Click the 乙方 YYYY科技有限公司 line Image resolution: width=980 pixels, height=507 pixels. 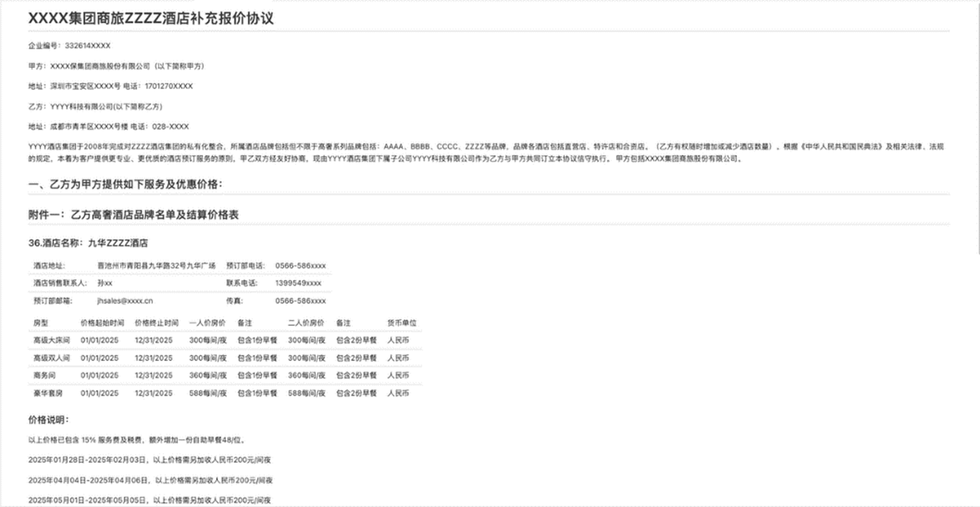click(95, 106)
